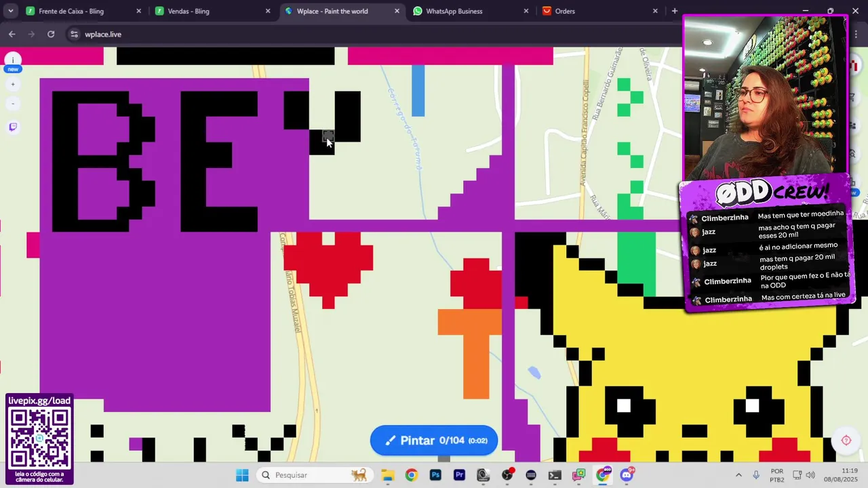This screenshot has width=868, height=488.
Task: Open File Explorer from the taskbar
Action: tap(387, 475)
